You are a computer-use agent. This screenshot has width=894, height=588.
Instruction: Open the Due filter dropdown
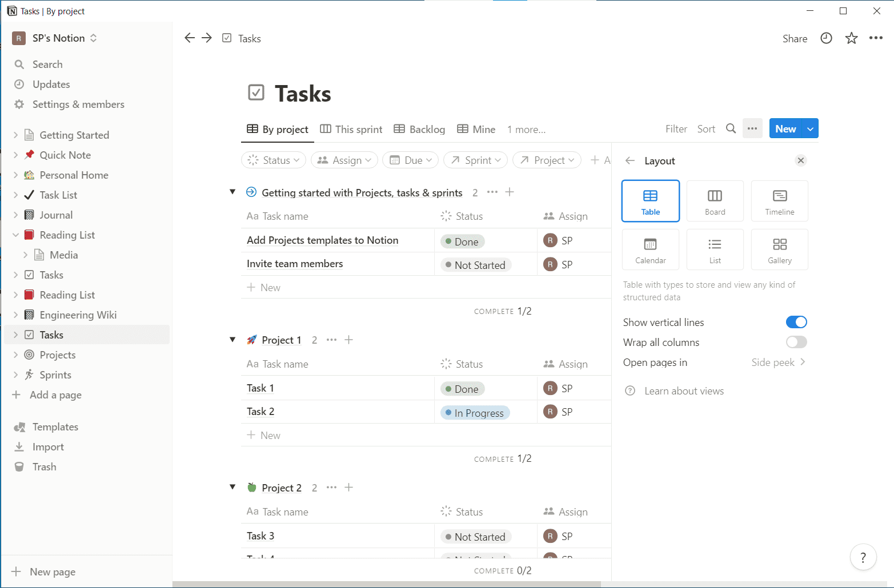coord(410,160)
